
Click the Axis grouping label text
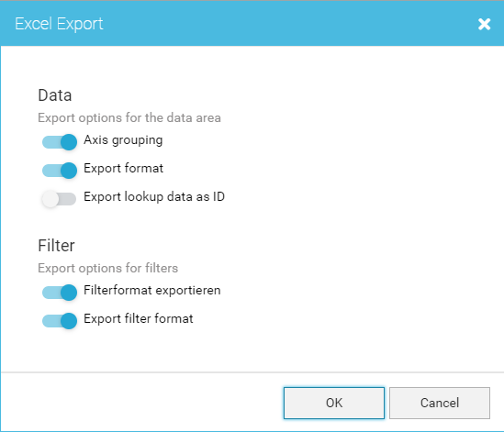click(x=123, y=140)
